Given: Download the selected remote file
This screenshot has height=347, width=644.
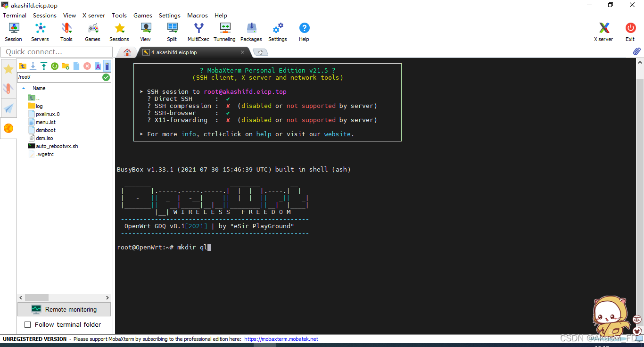Looking at the screenshot, I should [33, 66].
